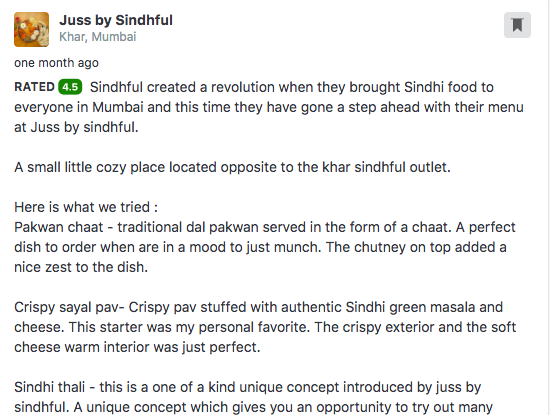Viewport: 550px width, 415px height.
Task: Click the RATED label
Action: point(34,87)
